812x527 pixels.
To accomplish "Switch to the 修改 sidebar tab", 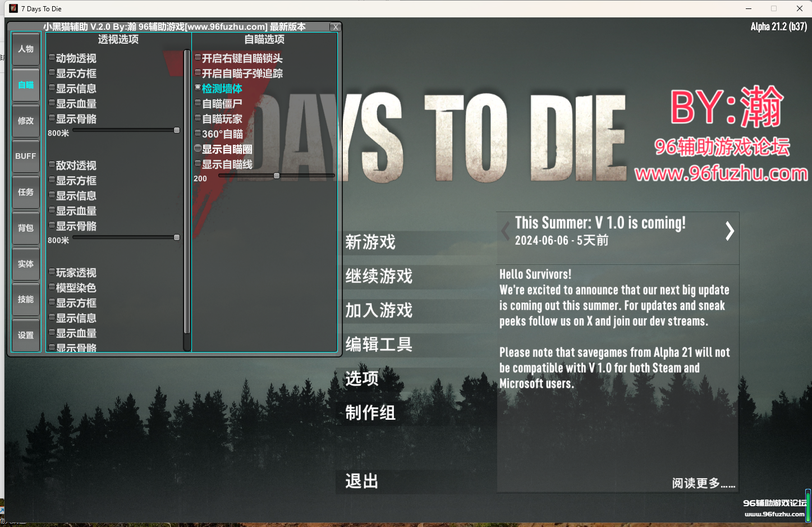I will (26, 121).
